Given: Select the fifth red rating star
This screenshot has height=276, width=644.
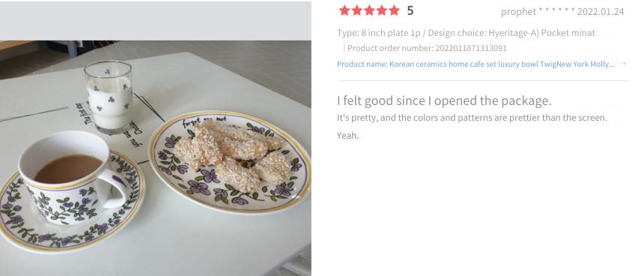Looking at the screenshot, I should click(x=394, y=10).
